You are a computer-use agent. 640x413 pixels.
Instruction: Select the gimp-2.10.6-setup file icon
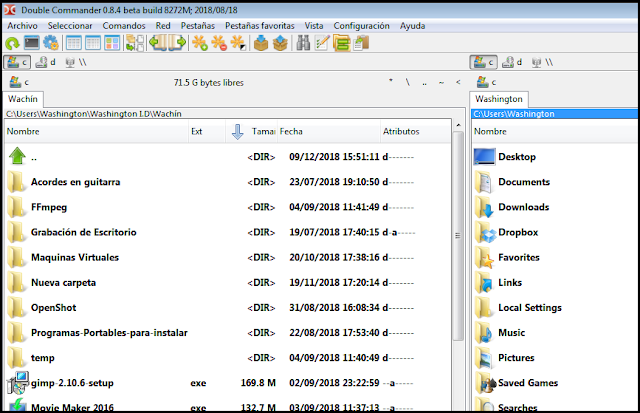pos(18,382)
